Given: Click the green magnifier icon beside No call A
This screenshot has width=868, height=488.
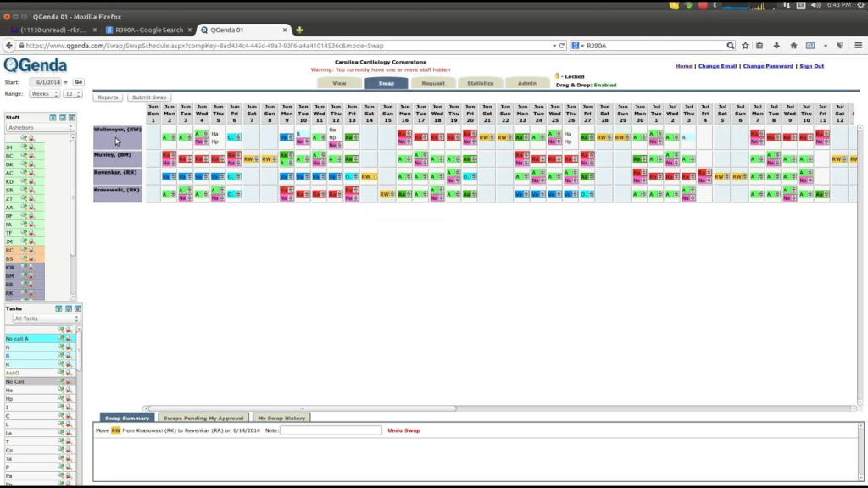Looking at the screenshot, I should pos(61,338).
